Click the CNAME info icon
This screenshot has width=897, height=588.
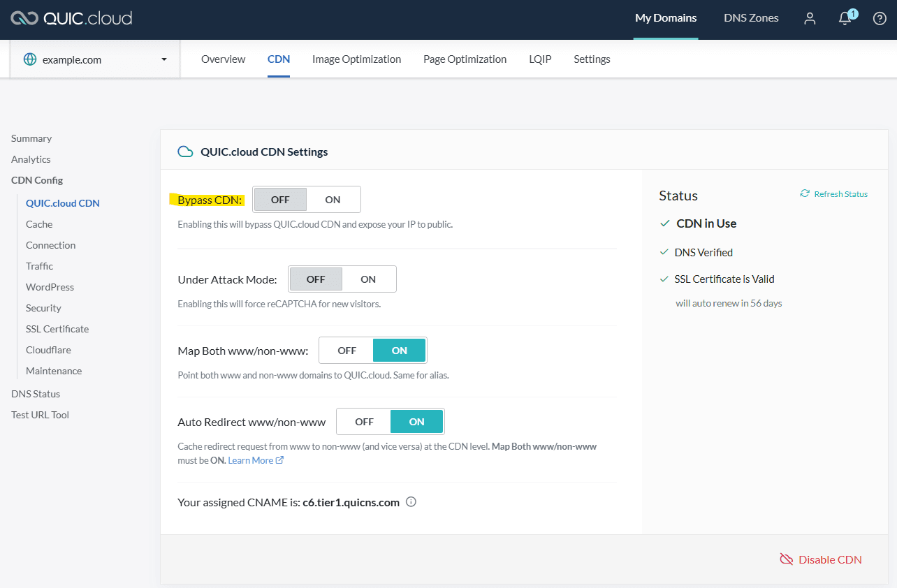411,502
